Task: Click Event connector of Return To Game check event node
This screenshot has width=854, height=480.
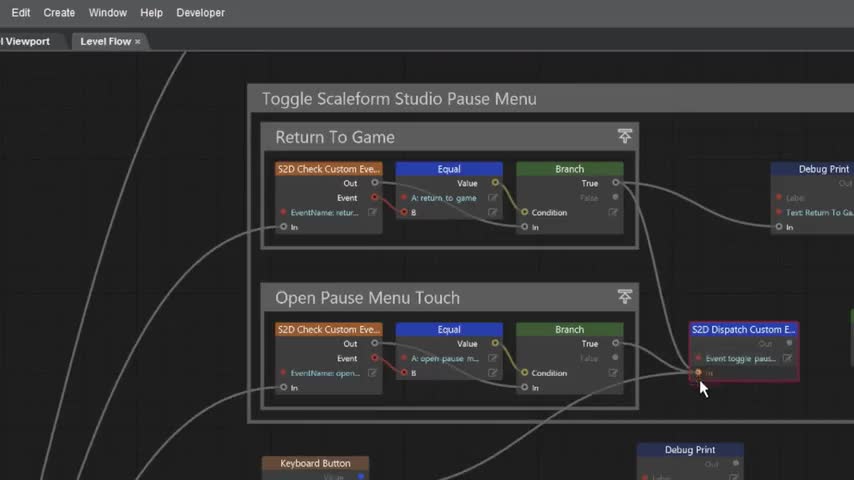Action: tap(375, 197)
